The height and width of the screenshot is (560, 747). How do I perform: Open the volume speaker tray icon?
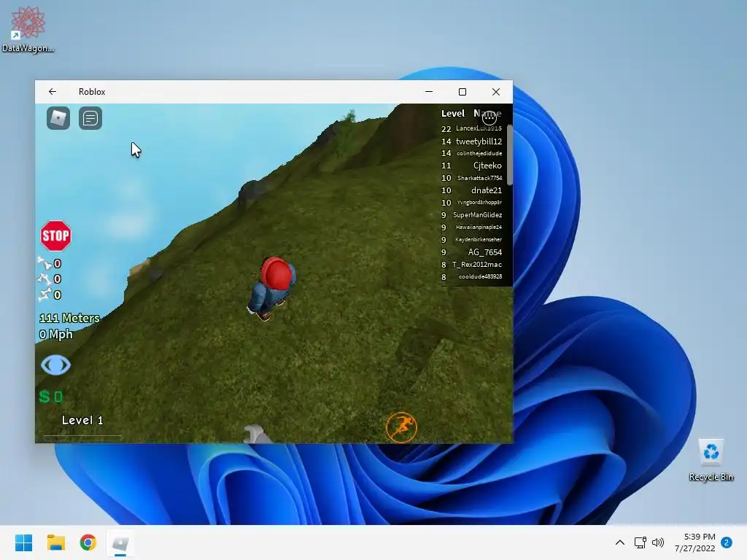click(658, 542)
